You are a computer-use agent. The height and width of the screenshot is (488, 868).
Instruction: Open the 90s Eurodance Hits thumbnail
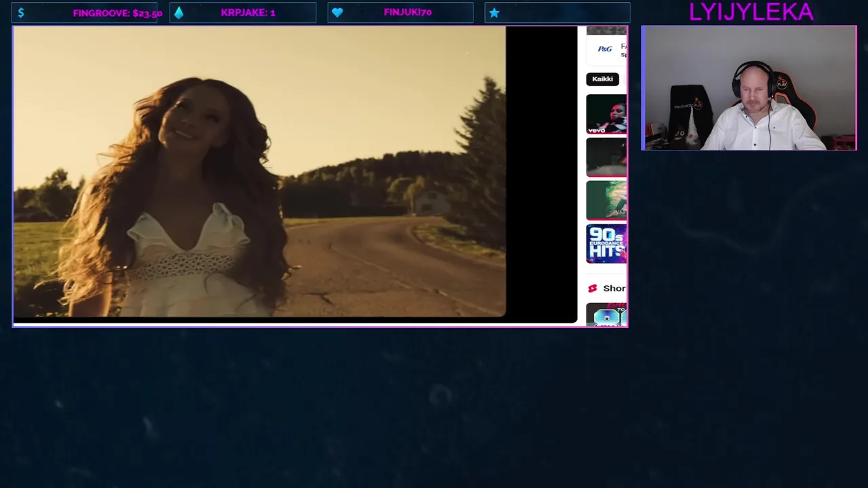[x=606, y=243]
